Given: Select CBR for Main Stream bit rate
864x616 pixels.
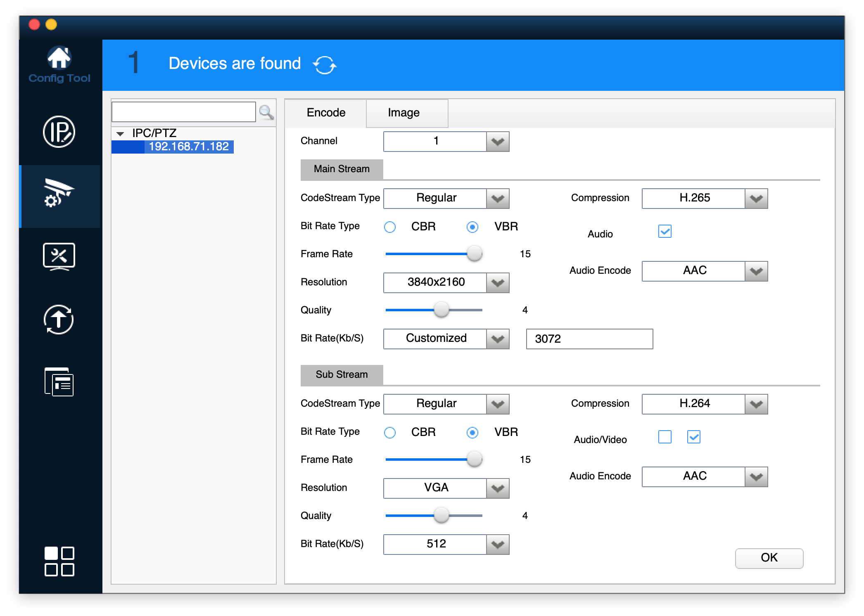Looking at the screenshot, I should pyautogui.click(x=390, y=227).
